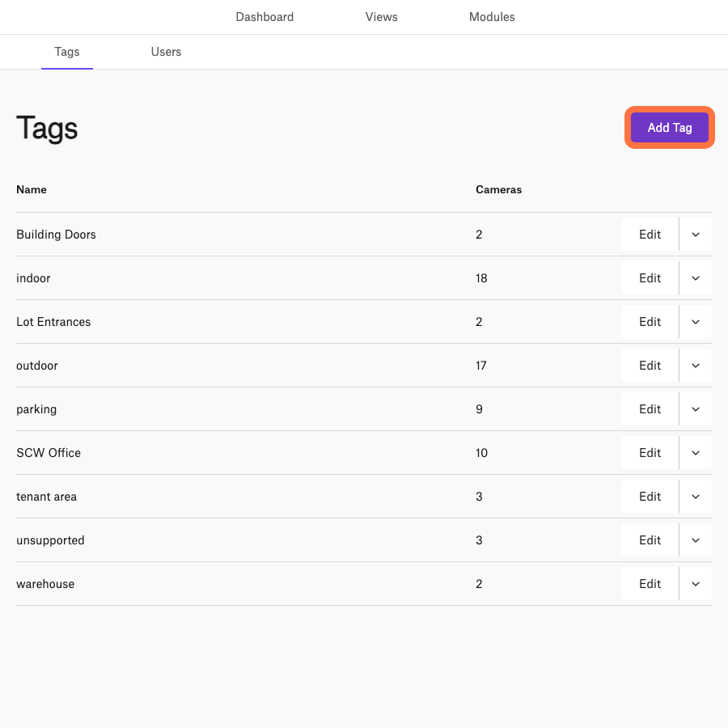Open chevron menu for Lot Entrances
This screenshot has height=728, width=728.
coord(696,322)
